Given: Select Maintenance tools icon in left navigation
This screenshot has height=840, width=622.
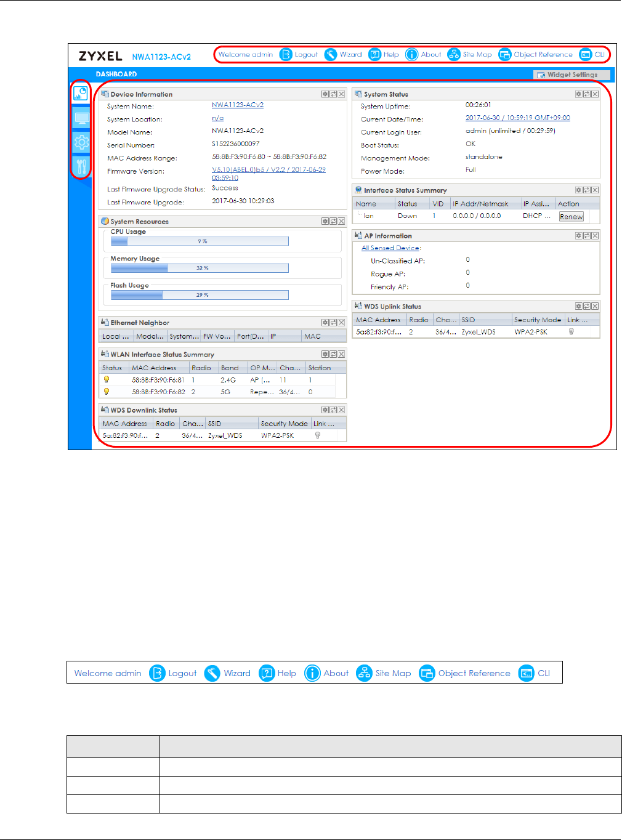Looking at the screenshot, I should [x=81, y=166].
